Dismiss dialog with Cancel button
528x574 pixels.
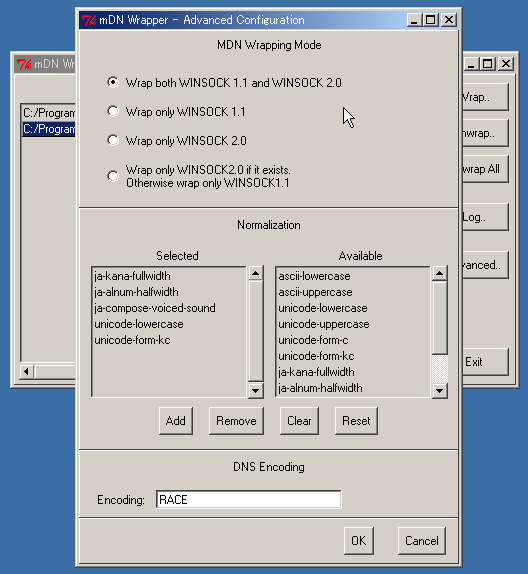tap(422, 541)
